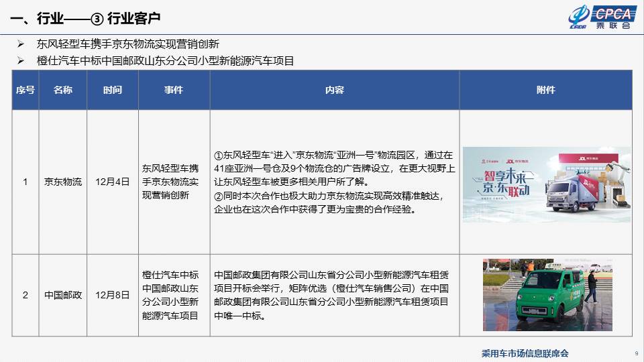Screen dimensions: 644x362
Task: Open the 智享未来 京东联动 attachment image
Action: [x=547, y=185]
